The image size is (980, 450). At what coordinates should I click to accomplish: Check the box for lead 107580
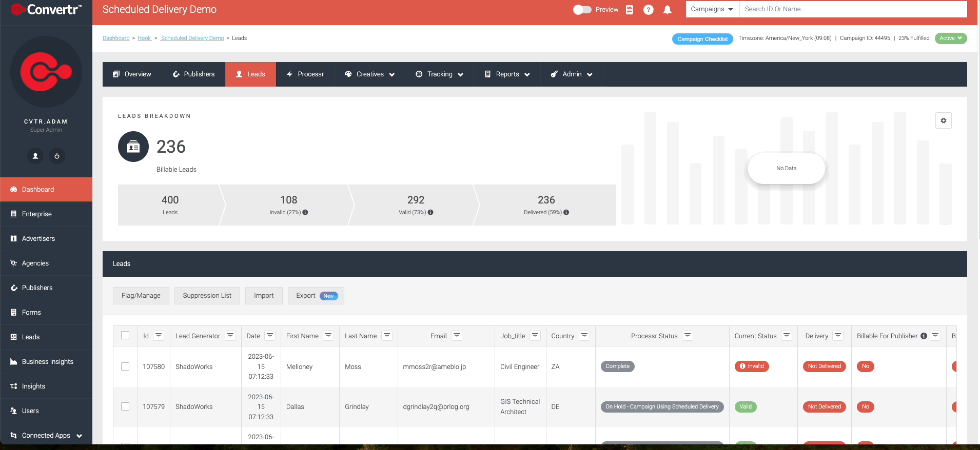click(125, 366)
